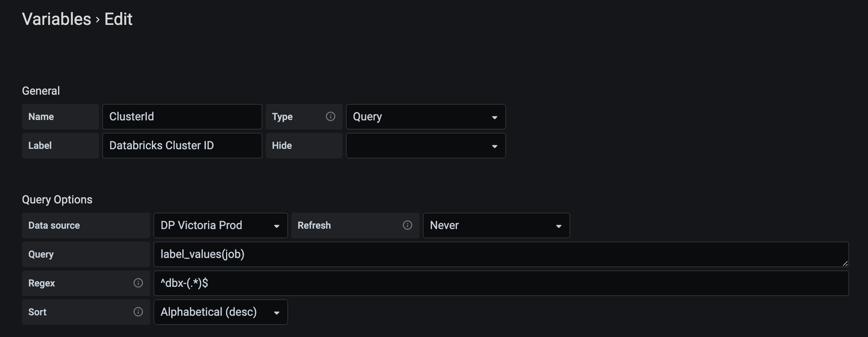Click the info icon next to Sort

[138, 312]
